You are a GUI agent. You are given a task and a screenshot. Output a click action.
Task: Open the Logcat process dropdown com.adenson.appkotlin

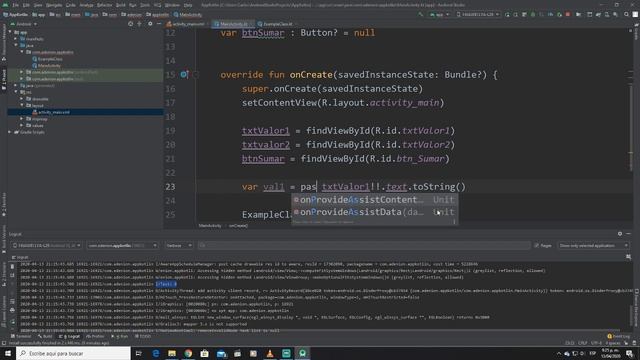[122, 245]
